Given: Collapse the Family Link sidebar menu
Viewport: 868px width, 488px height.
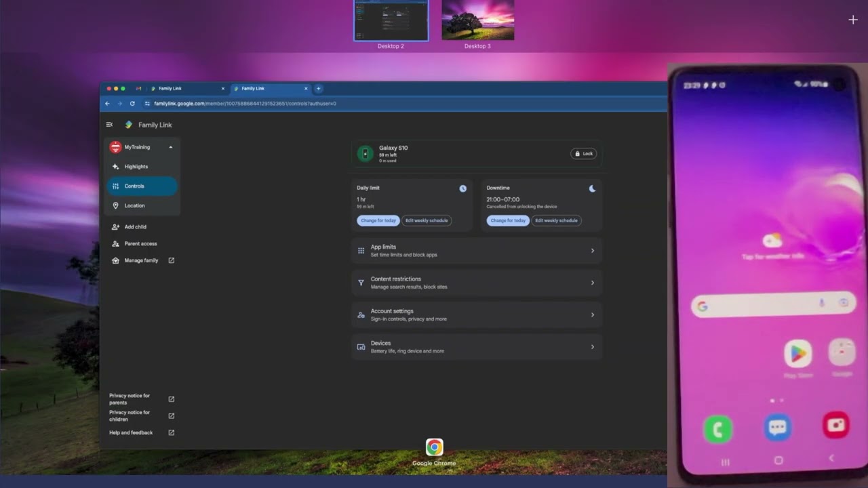Looking at the screenshot, I should (109, 125).
